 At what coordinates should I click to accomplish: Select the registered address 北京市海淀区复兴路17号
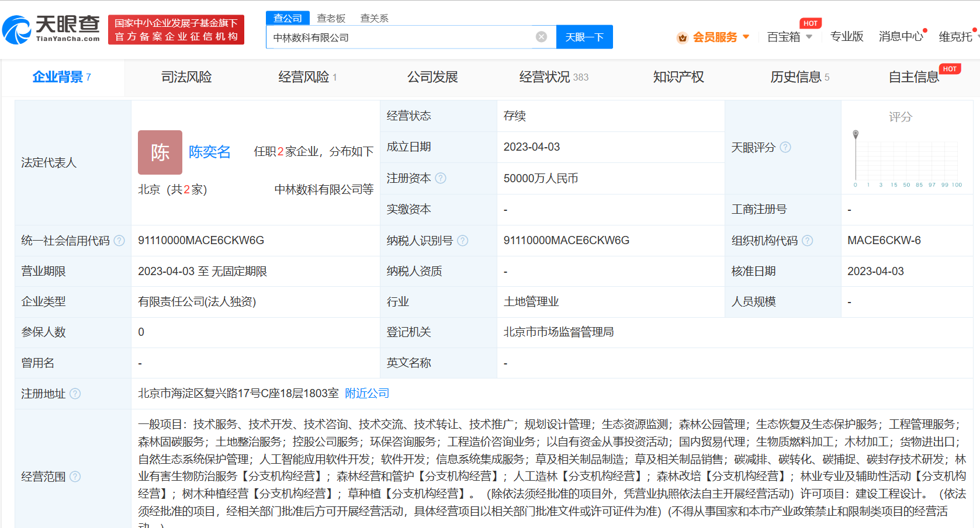pyautogui.click(x=238, y=394)
